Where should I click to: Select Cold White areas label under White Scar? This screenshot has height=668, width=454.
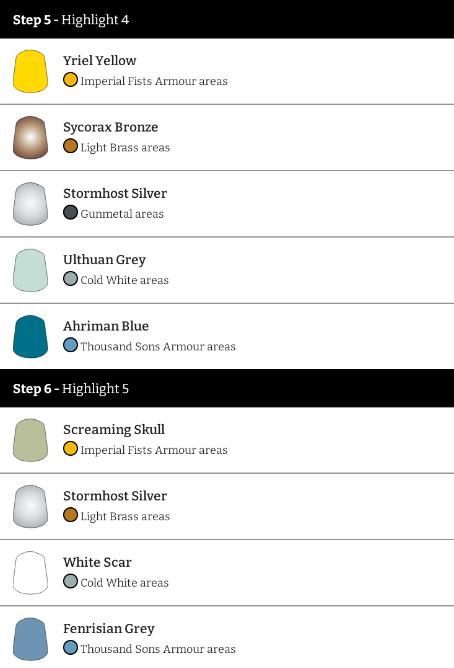pyautogui.click(x=124, y=582)
